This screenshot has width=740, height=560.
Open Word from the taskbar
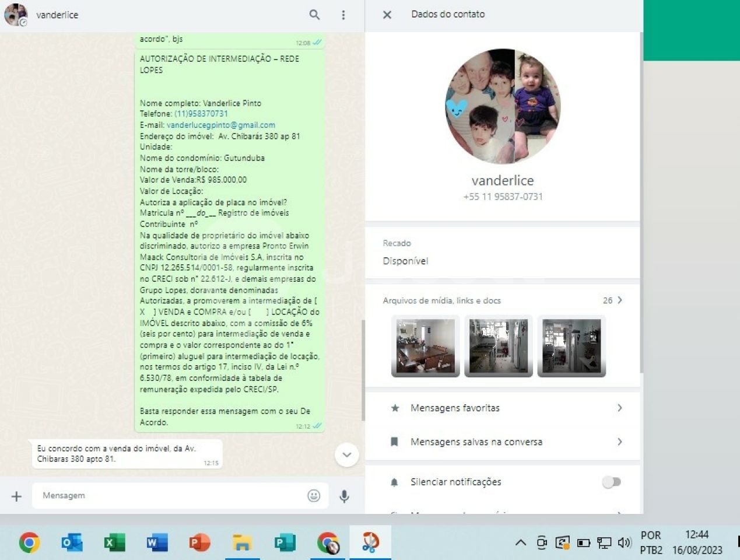(x=157, y=542)
